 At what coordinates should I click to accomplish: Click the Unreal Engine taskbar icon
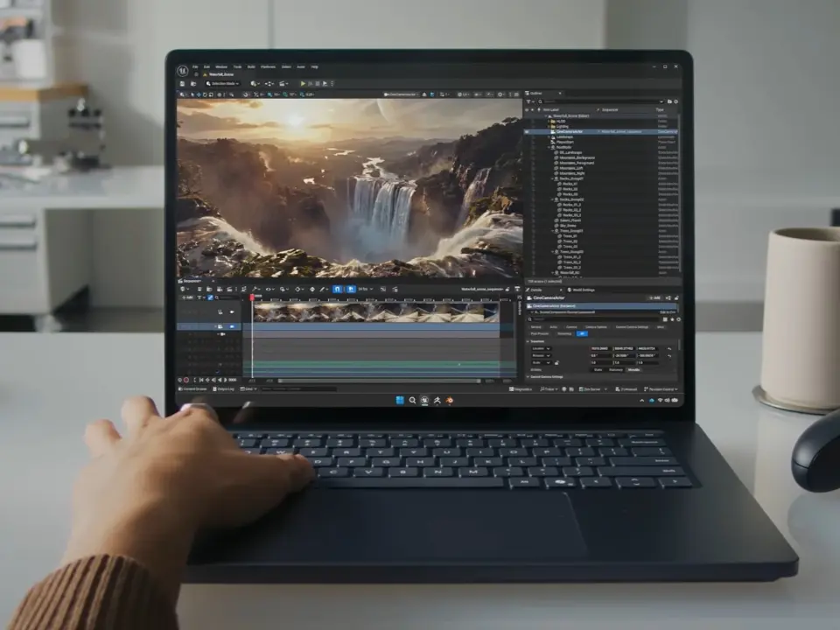pyautogui.click(x=425, y=400)
